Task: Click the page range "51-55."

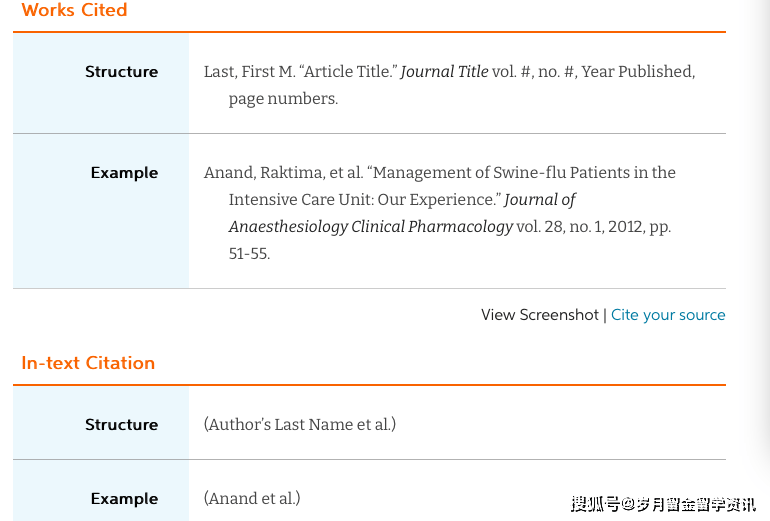Action: (249, 254)
